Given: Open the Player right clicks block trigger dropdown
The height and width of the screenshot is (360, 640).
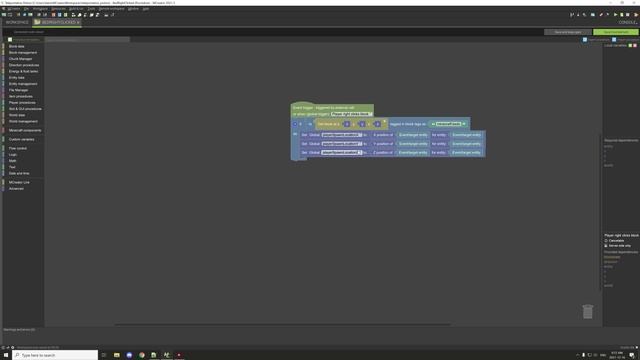Looking at the screenshot, I should tap(351, 114).
